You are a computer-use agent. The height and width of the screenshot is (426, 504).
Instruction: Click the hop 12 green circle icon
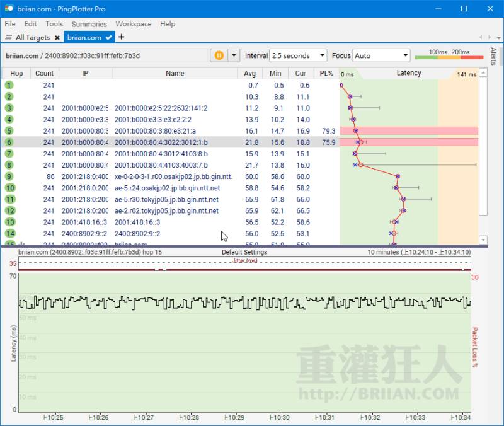[x=10, y=210]
